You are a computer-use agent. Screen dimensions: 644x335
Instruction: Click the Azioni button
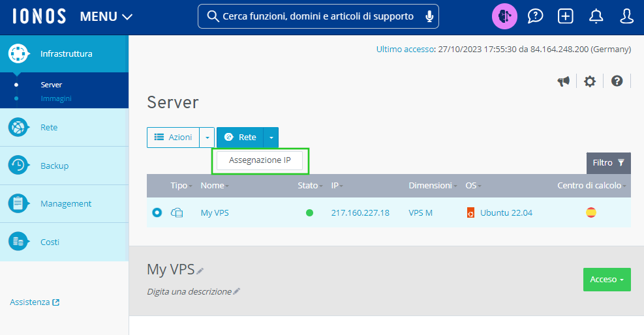click(174, 138)
